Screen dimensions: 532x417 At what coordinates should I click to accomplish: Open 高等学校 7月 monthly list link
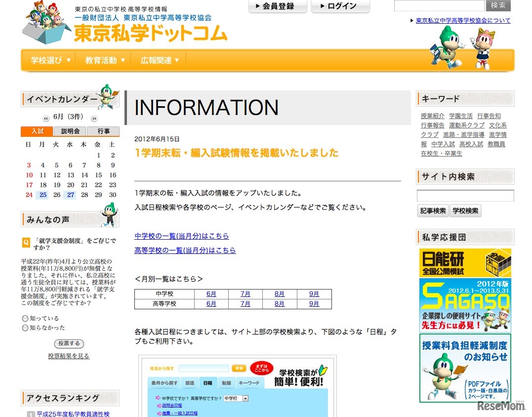[x=246, y=304]
